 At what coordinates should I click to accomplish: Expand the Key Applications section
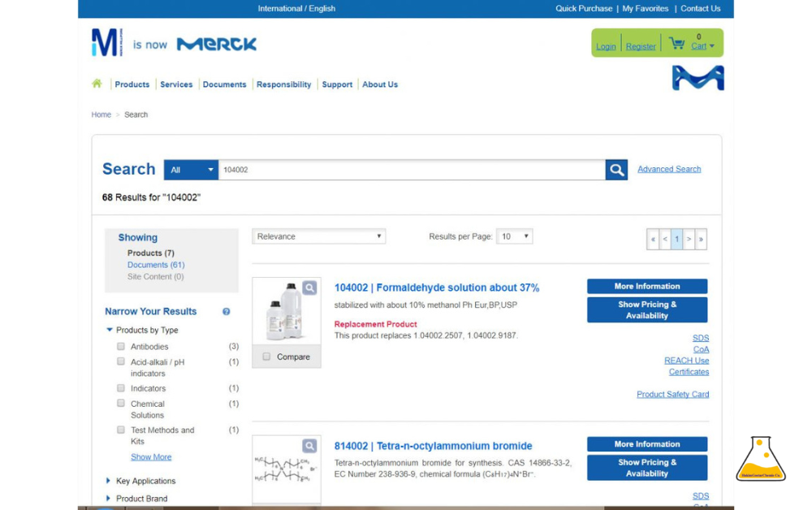[108, 481]
